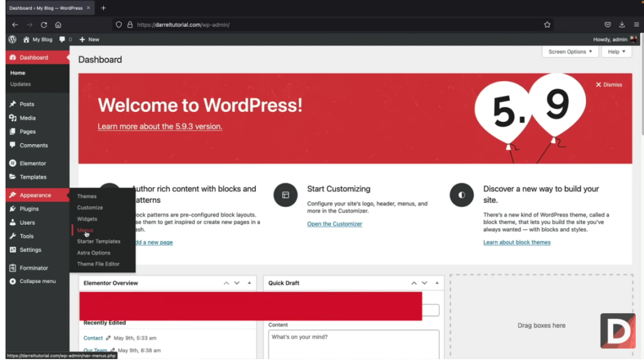Open My Blog site home icon
Image resolution: width=644 pixels, height=364 pixels.
[26, 40]
